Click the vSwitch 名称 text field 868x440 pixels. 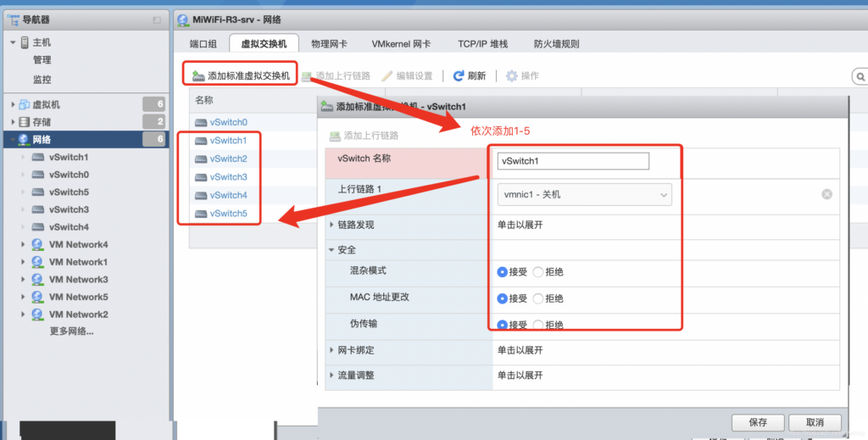[573, 160]
